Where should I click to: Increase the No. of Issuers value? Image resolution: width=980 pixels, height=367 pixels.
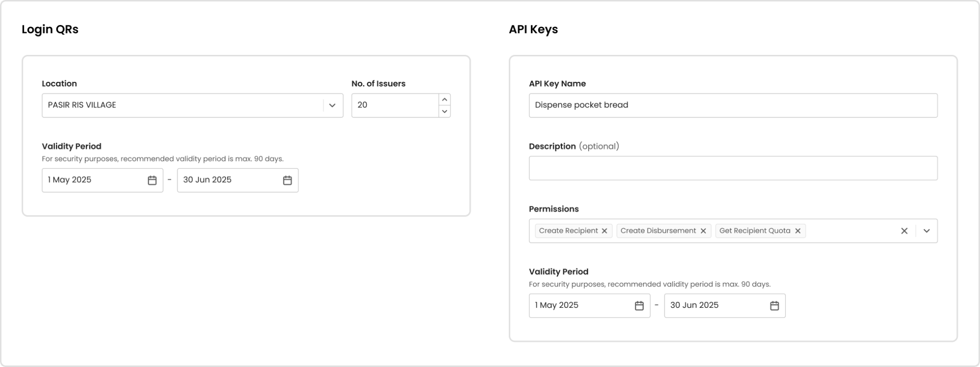(444, 99)
